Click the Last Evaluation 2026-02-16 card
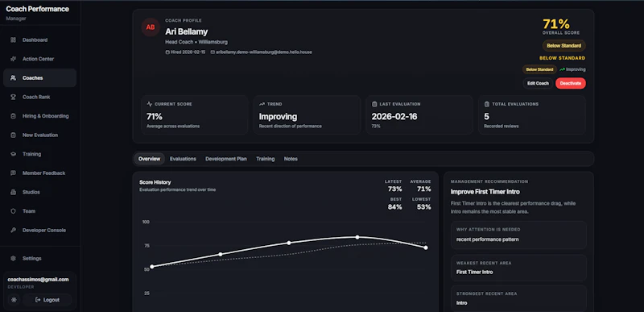This screenshot has width=644, height=312. click(419, 114)
